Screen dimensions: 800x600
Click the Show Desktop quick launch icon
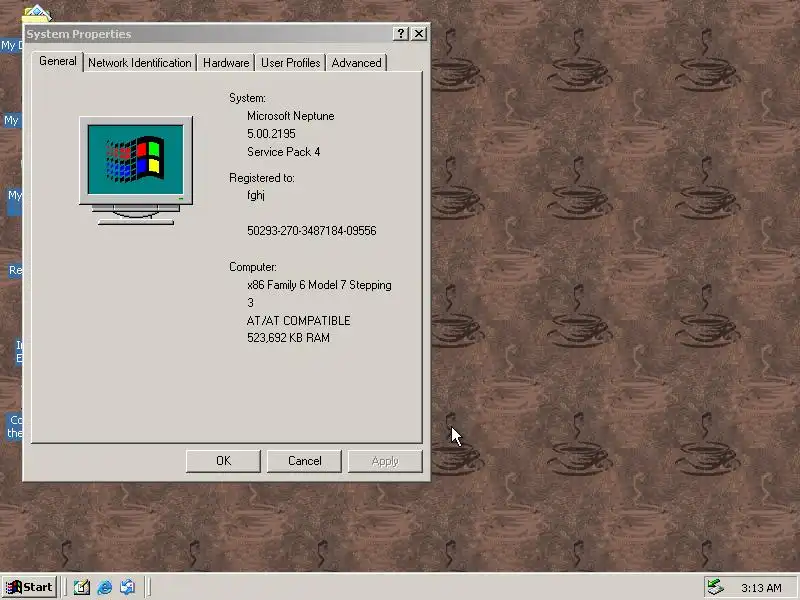click(82, 587)
